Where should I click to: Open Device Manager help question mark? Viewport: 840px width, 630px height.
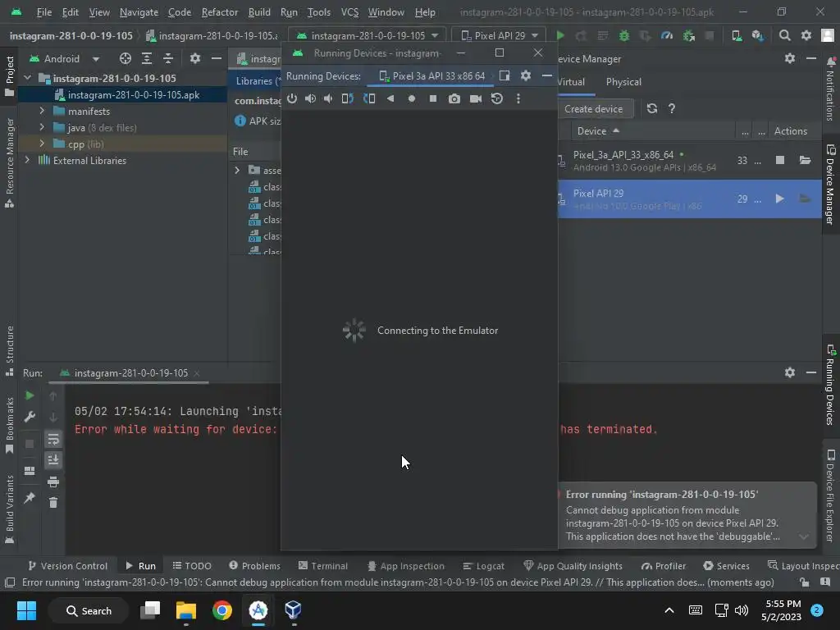point(672,109)
